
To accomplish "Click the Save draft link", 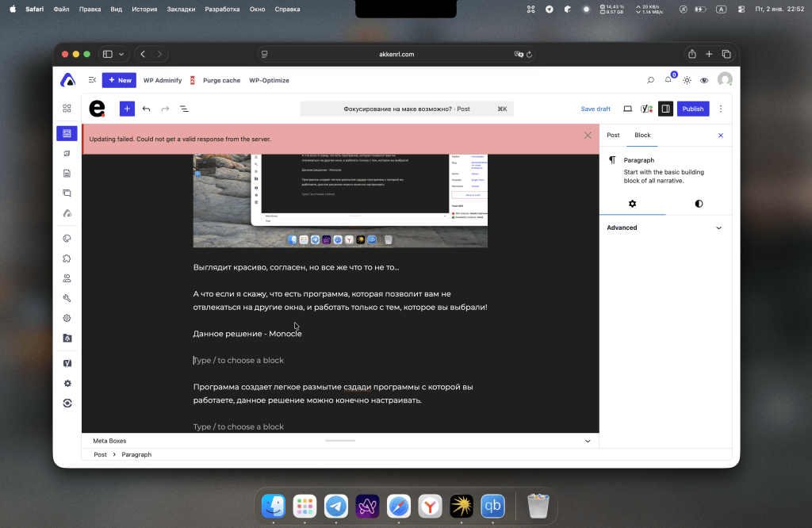I will coord(596,109).
